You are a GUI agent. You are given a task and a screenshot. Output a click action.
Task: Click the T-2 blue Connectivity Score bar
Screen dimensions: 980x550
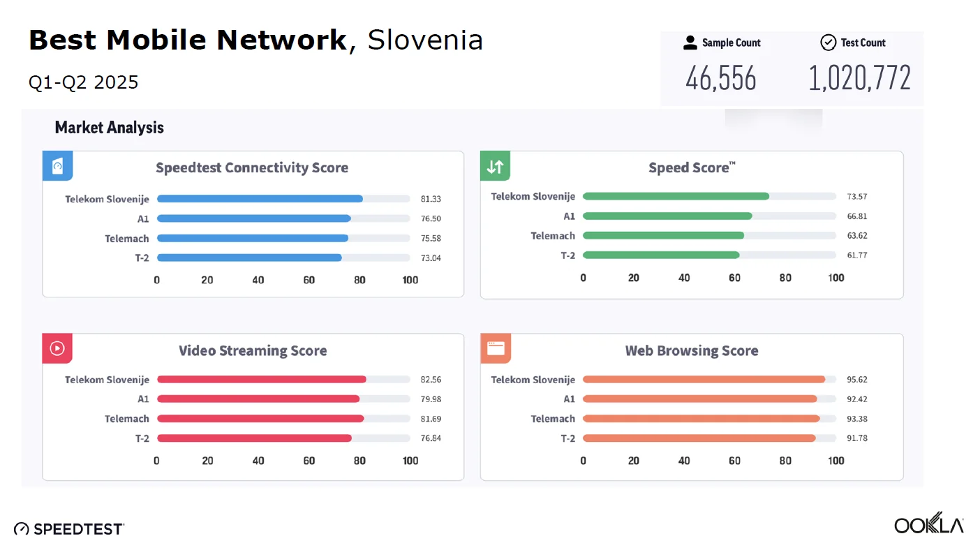(249, 258)
